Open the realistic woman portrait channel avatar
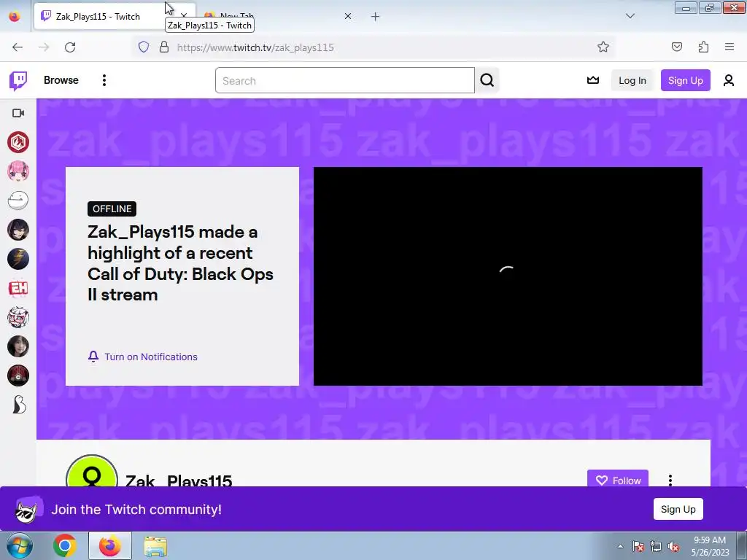This screenshot has width=747, height=560. click(x=18, y=346)
